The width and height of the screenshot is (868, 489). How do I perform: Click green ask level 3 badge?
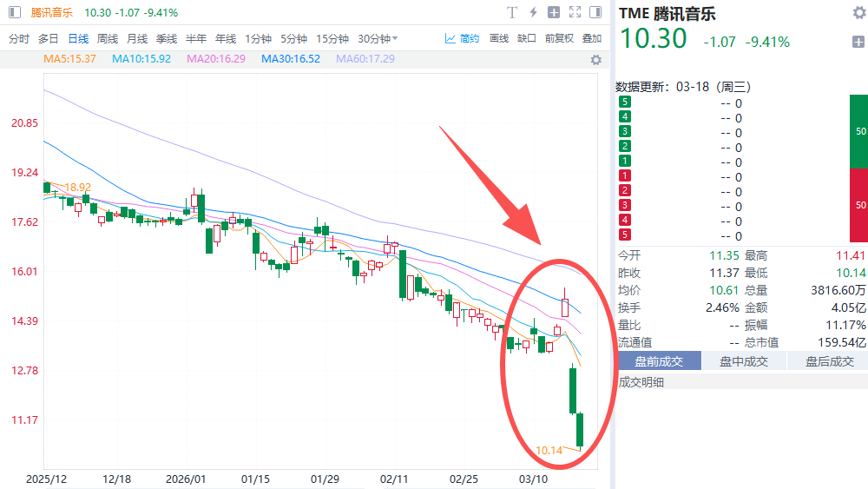pos(625,131)
